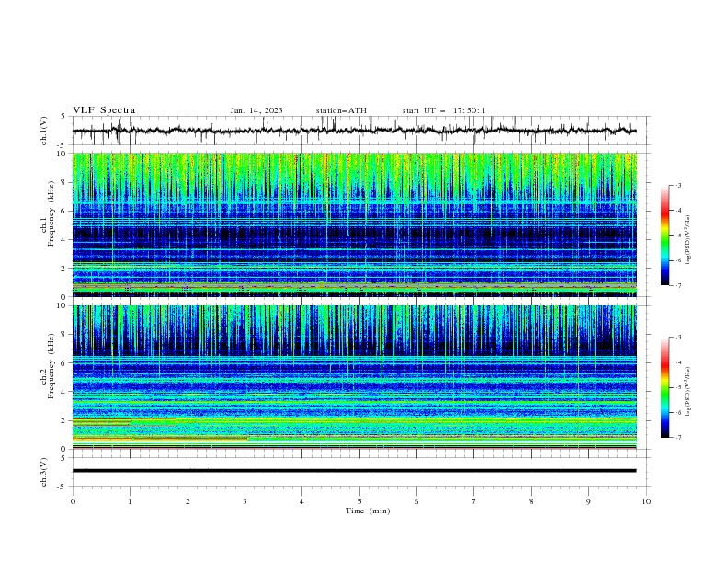Image resolution: width=728 pixels, height=563 pixels.
Task: Click the '-3' tick on the lower colorbar
Action: 677,338
